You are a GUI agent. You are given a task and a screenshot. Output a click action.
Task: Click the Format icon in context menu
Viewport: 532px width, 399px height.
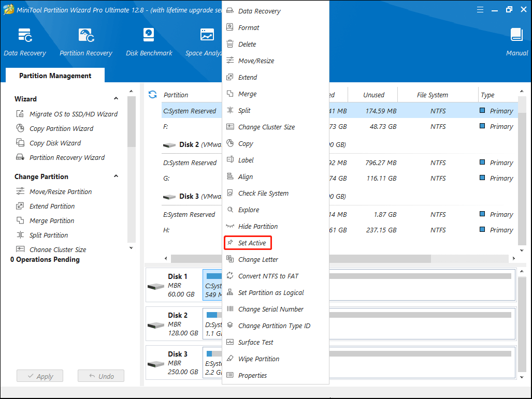point(229,27)
